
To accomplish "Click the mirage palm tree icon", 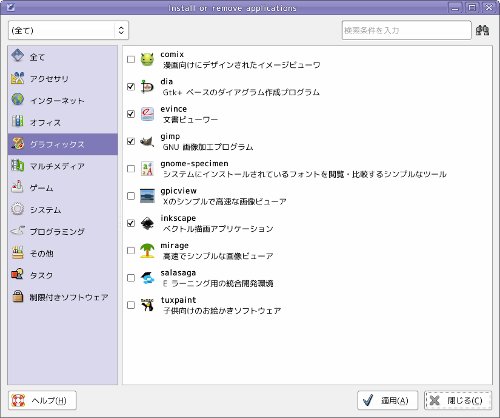I will tap(147, 251).
